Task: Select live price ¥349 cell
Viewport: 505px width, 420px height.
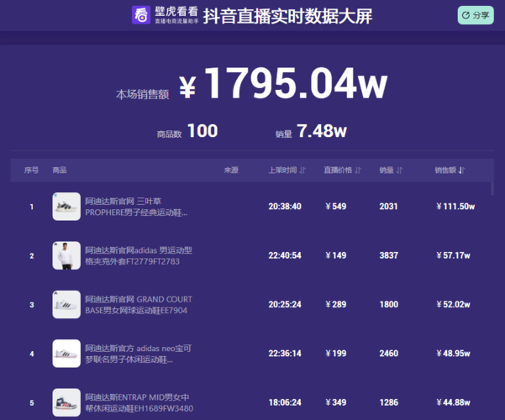Action: [x=336, y=402]
